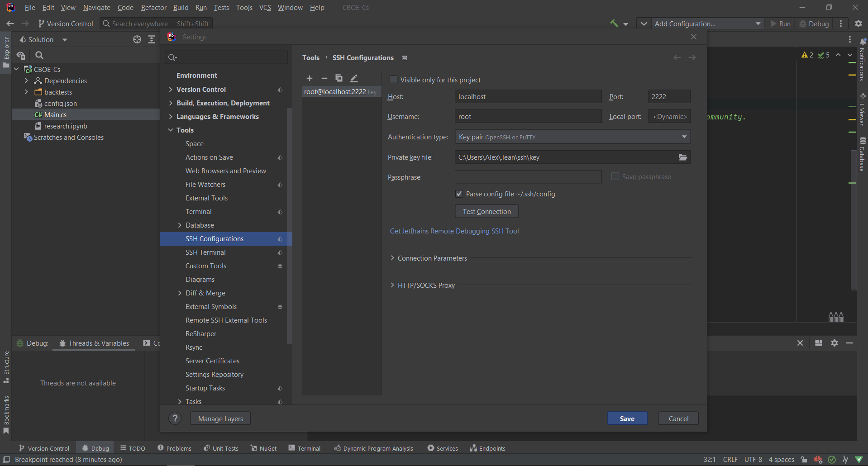868x466 pixels.
Task: Copy the selected SSH configuration
Action: click(339, 78)
